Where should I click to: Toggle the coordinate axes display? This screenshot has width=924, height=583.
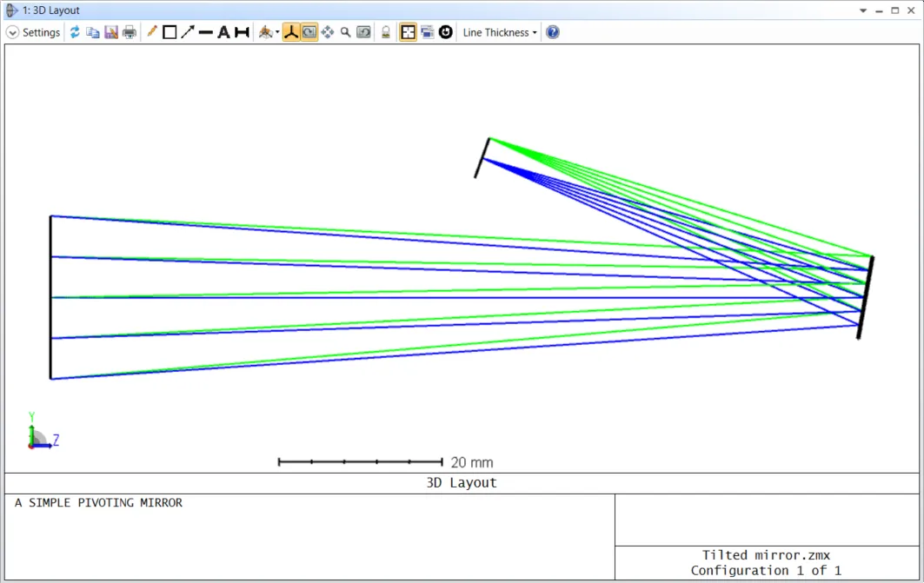291,32
